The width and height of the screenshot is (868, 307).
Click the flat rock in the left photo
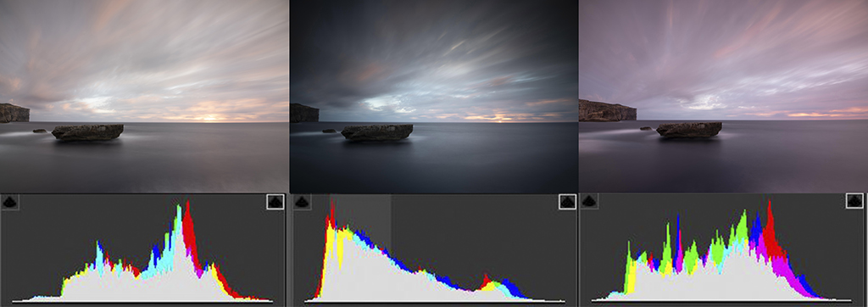[x=88, y=132]
